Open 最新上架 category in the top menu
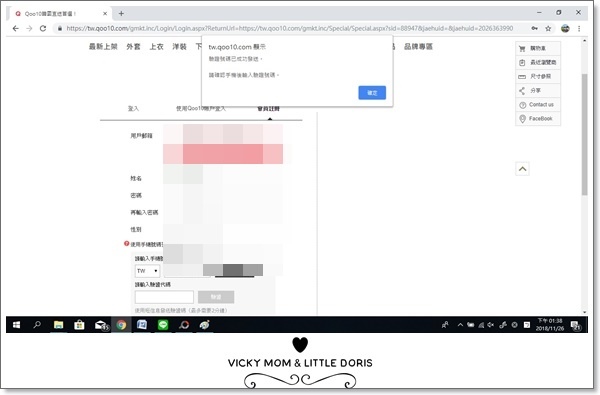600x395 pixels. click(x=103, y=47)
